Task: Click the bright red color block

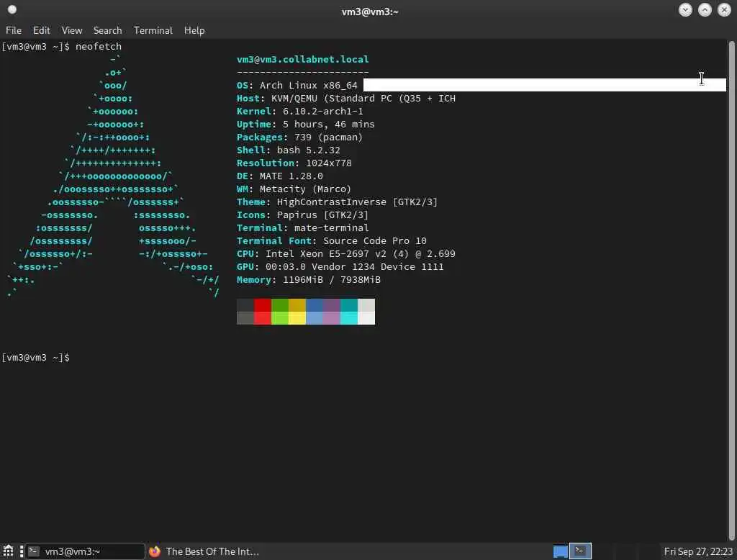Action: click(263, 318)
